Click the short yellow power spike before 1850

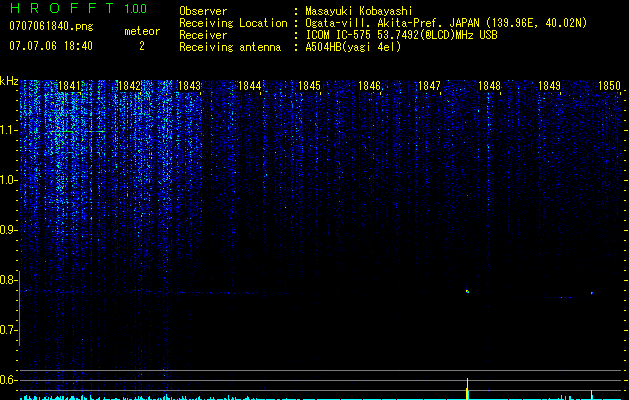coord(592,395)
